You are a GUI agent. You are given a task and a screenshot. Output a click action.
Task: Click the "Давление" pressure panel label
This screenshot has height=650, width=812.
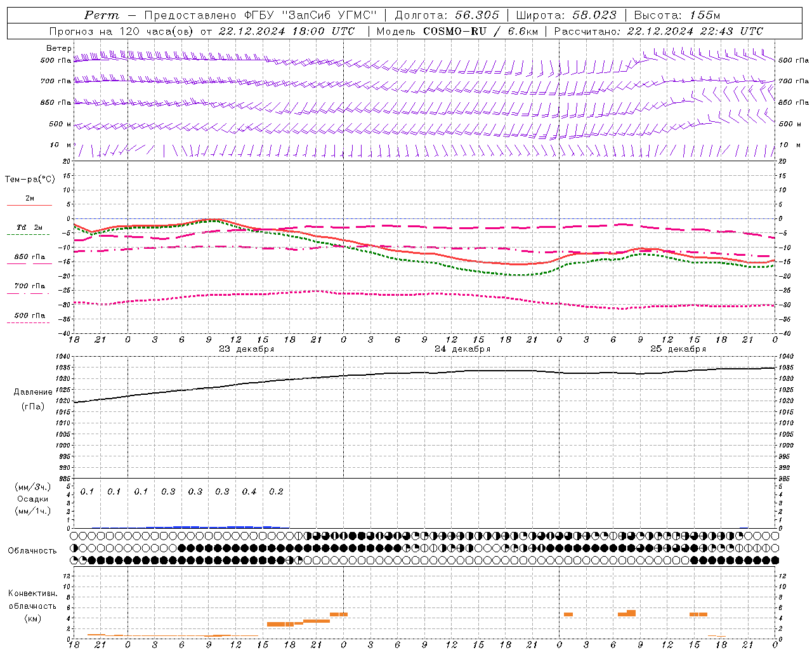pyautogui.click(x=33, y=392)
